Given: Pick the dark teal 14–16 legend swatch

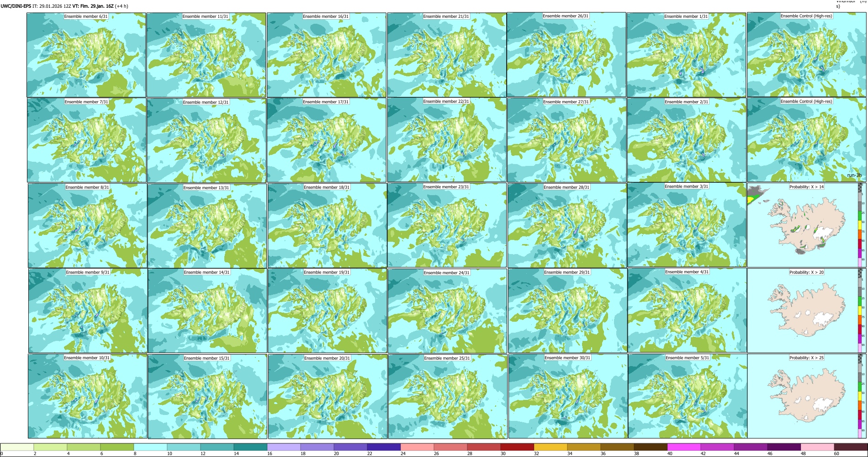Looking at the screenshot, I should click(x=250, y=447).
